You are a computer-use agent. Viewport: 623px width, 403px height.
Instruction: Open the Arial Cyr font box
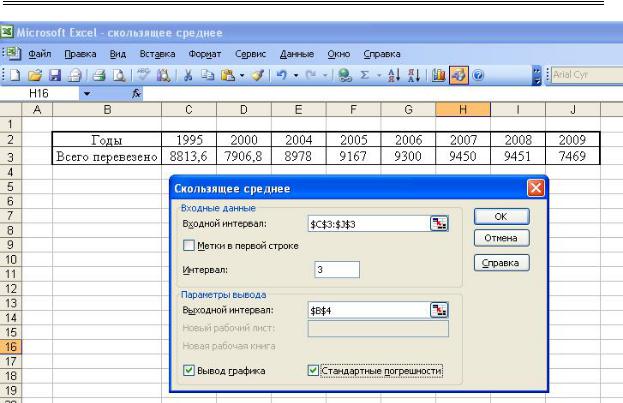point(587,75)
